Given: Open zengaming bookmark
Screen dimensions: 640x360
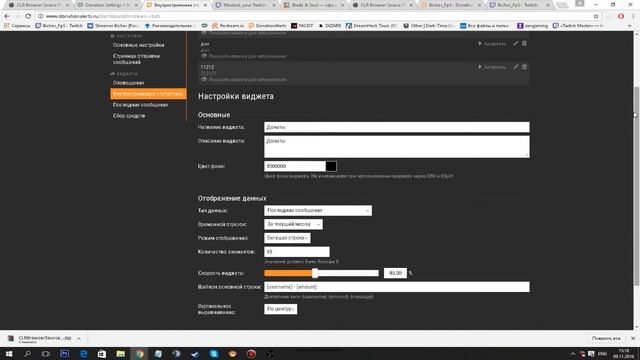Looking at the screenshot, I should tap(532, 25).
